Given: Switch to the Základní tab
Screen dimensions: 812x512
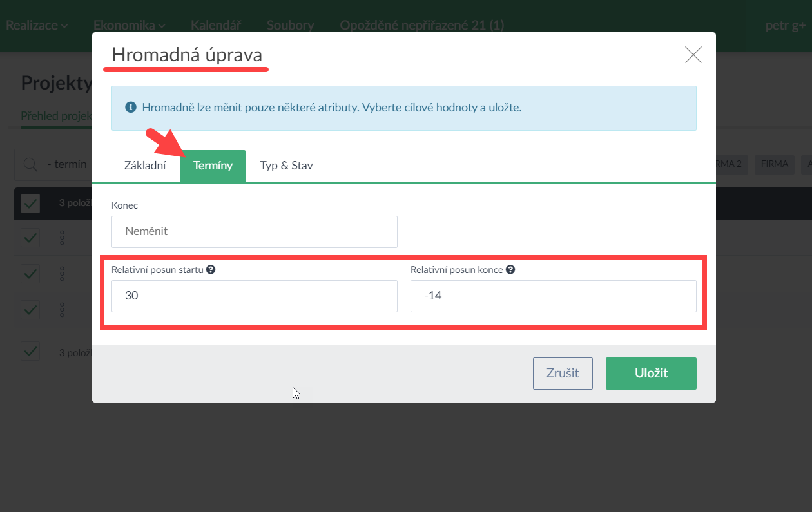Looking at the screenshot, I should 144,166.
